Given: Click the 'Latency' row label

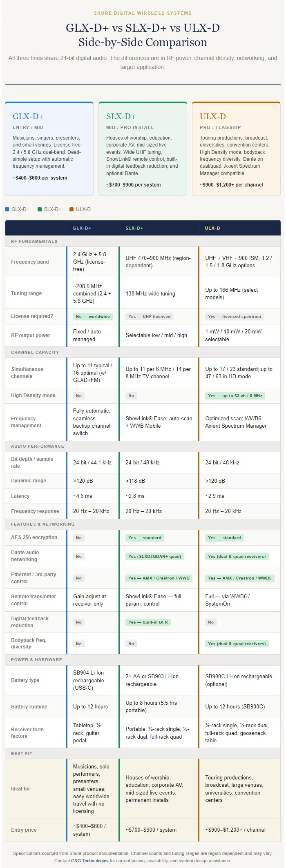Looking at the screenshot, I should click(20, 496).
